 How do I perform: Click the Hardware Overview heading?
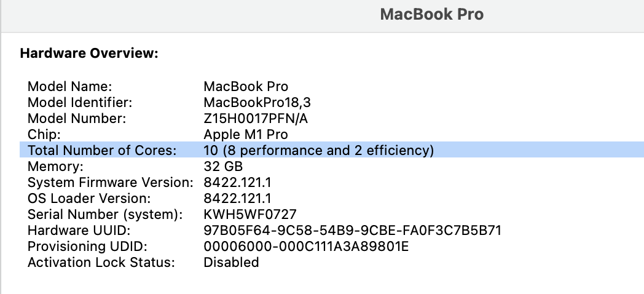[x=89, y=54]
